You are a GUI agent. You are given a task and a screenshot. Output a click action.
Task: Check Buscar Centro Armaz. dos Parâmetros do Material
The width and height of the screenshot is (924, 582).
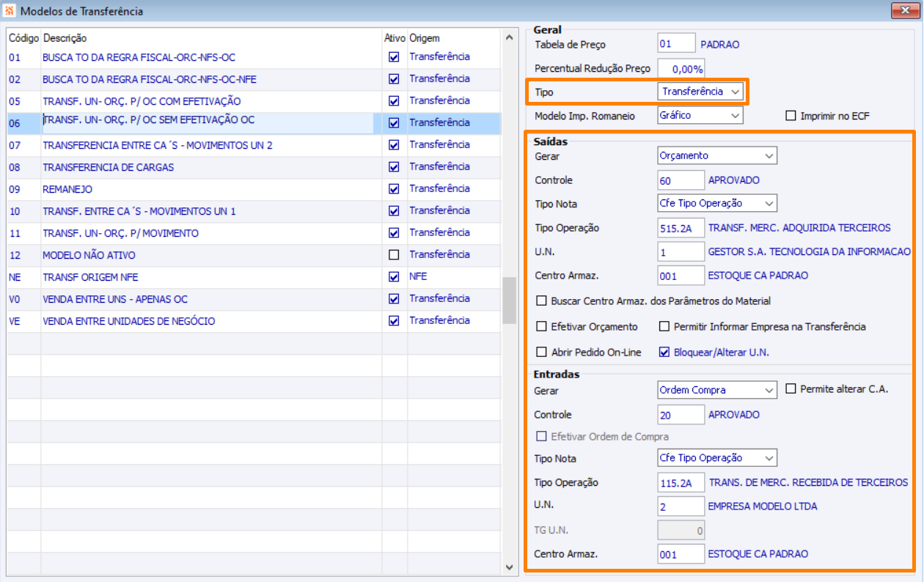click(542, 301)
